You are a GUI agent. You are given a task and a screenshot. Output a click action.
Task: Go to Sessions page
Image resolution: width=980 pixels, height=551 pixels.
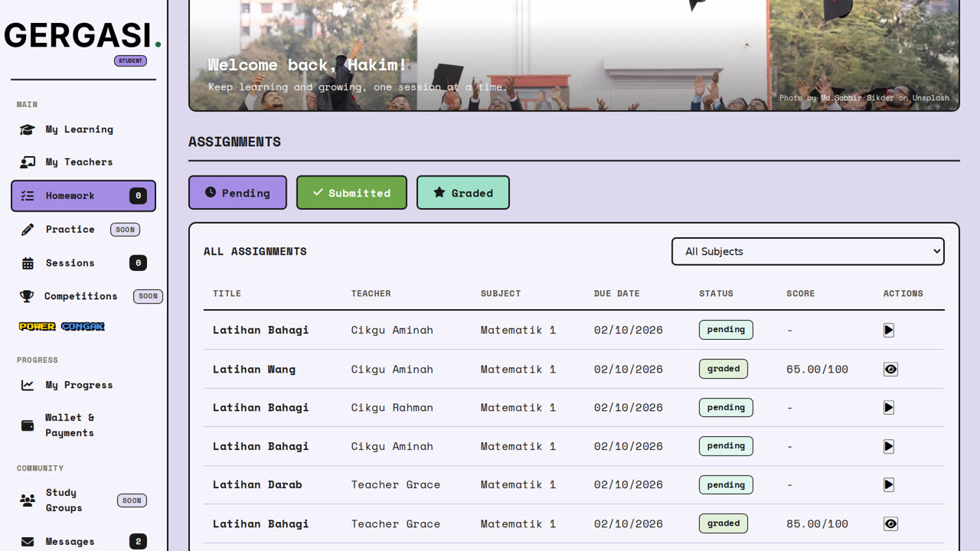tap(83, 263)
